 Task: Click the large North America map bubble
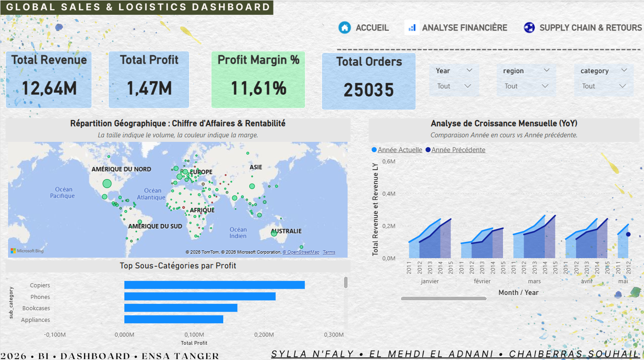coord(107,183)
